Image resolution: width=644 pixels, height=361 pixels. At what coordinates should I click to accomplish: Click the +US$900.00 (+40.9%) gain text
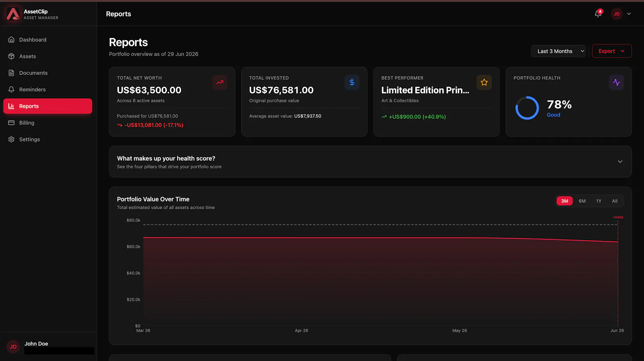click(417, 117)
